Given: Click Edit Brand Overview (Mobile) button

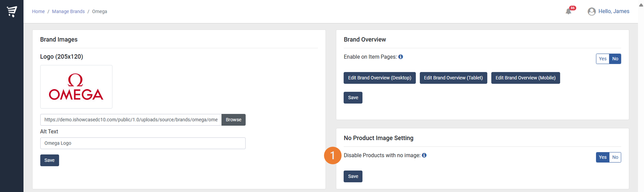Looking at the screenshot, I should click(x=526, y=78).
